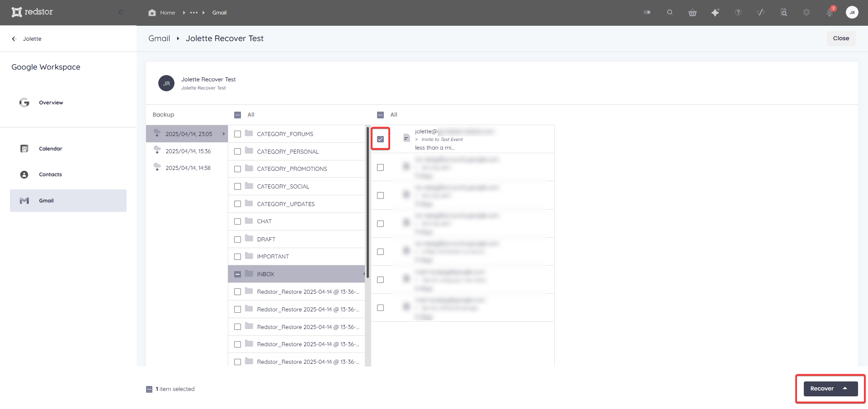Expand breadcrumb ellipsis menu
The width and height of the screenshot is (868, 409).
click(x=193, y=13)
